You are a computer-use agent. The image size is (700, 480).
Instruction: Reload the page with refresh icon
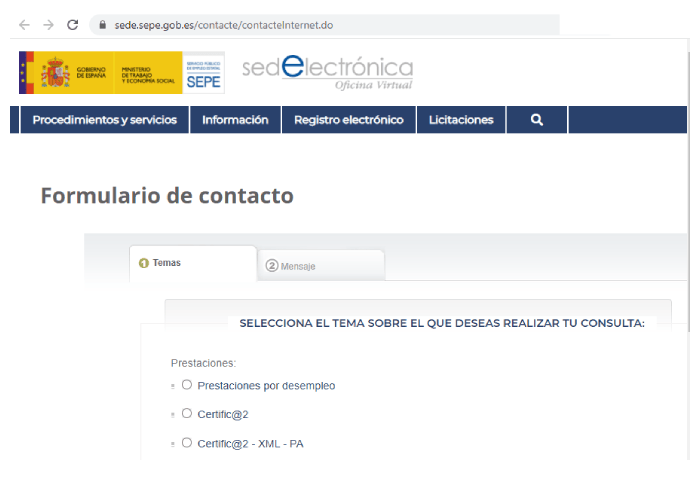tap(73, 25)
